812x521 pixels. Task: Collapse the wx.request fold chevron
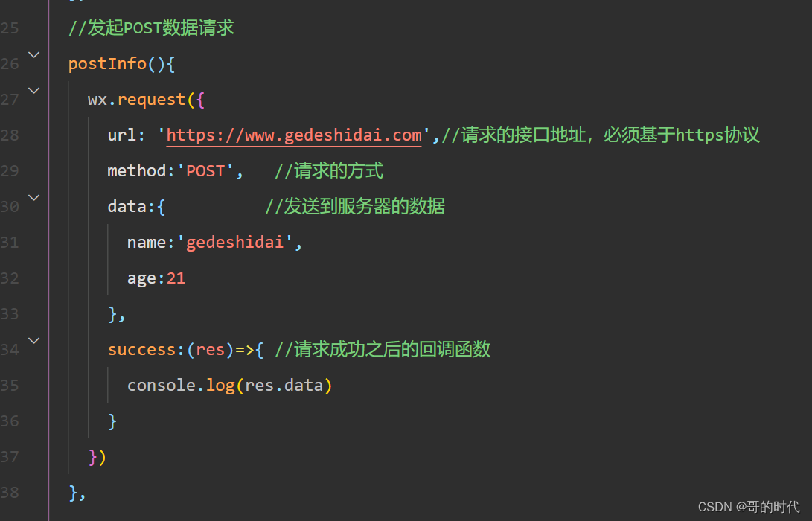coord(33,91)
